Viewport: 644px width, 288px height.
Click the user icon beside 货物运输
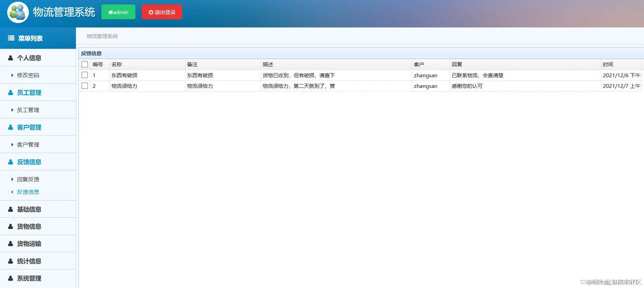tap(11, 244)
